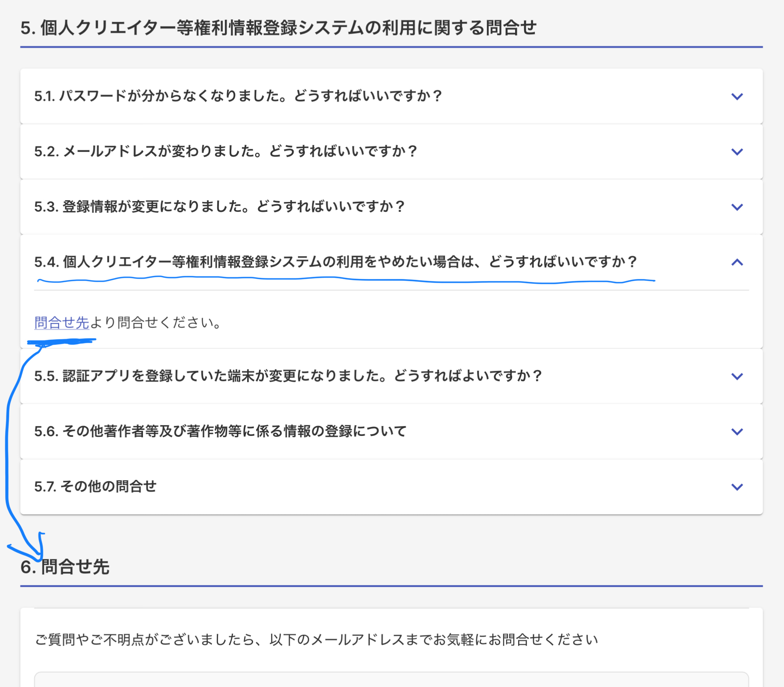
Task: Expand the 5.1 password question chevron
Action: tap(737, 96)
